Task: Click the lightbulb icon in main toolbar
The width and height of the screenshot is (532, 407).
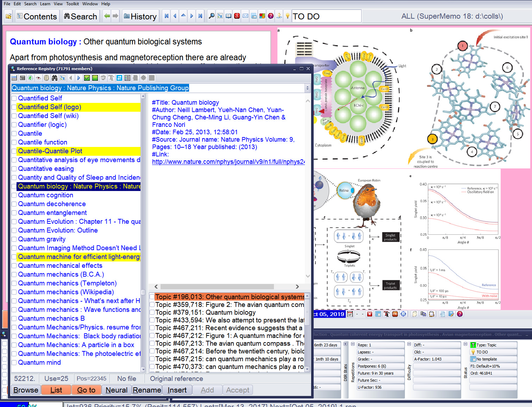Action: coord(287,16)
